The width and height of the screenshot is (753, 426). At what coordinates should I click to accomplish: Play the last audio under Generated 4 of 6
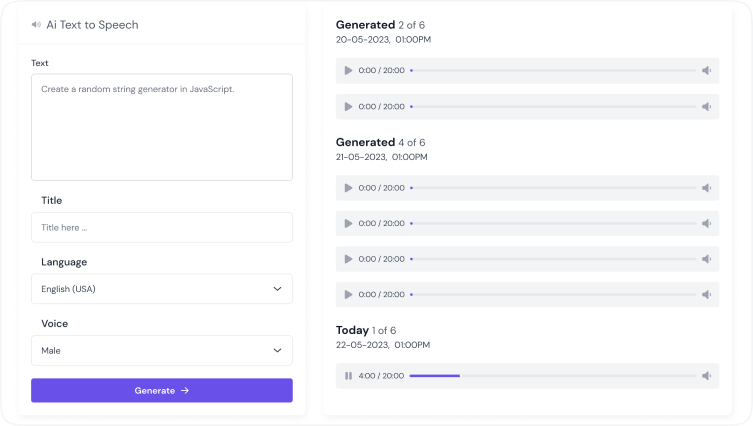(348, 294)
